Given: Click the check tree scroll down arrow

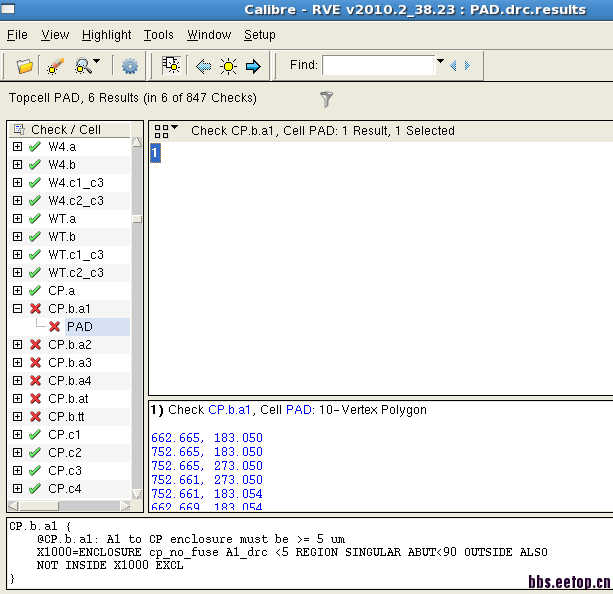Looking at the screenshot, I should tap(137, 494).
